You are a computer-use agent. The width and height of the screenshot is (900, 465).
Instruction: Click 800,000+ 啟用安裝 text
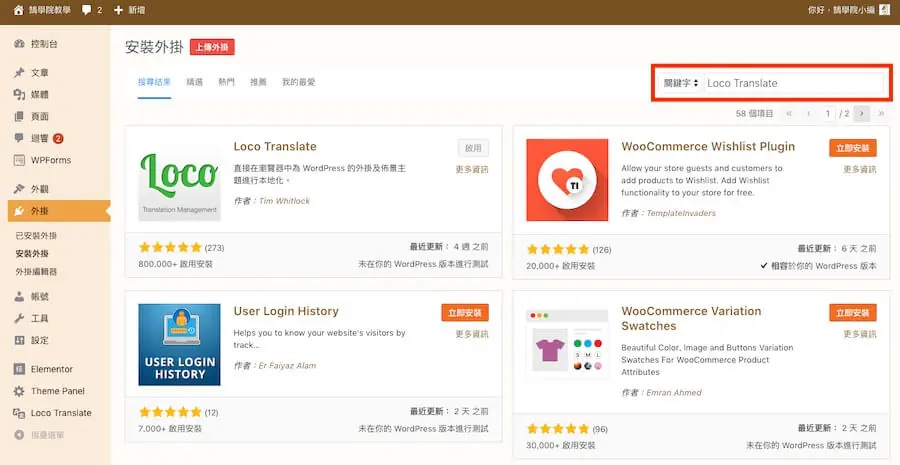click(x=176, y=265)
